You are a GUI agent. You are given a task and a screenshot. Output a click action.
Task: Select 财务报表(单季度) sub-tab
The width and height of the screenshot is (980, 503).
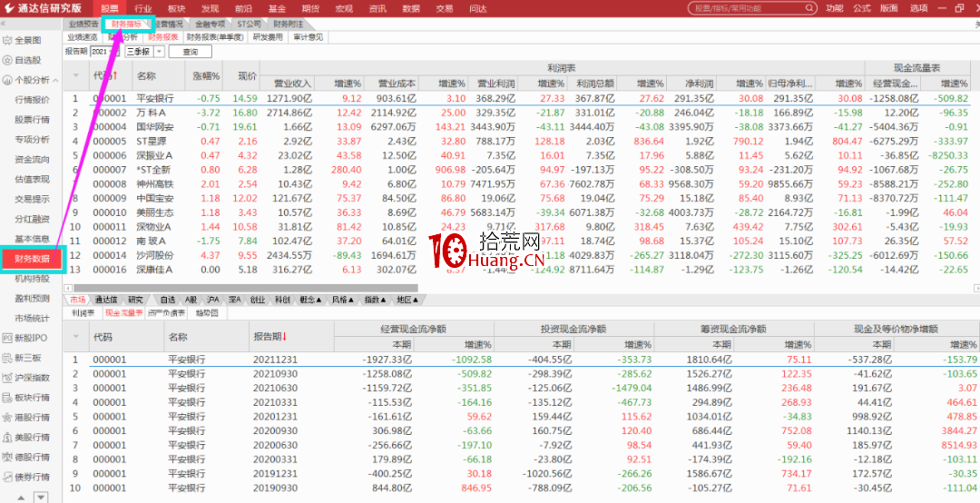tap(216, 37)
